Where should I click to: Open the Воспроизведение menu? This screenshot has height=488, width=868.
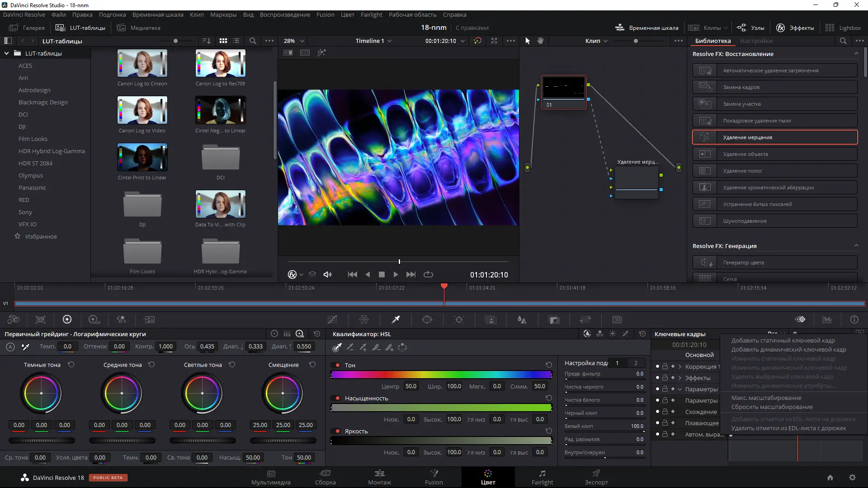click(285, 14)
